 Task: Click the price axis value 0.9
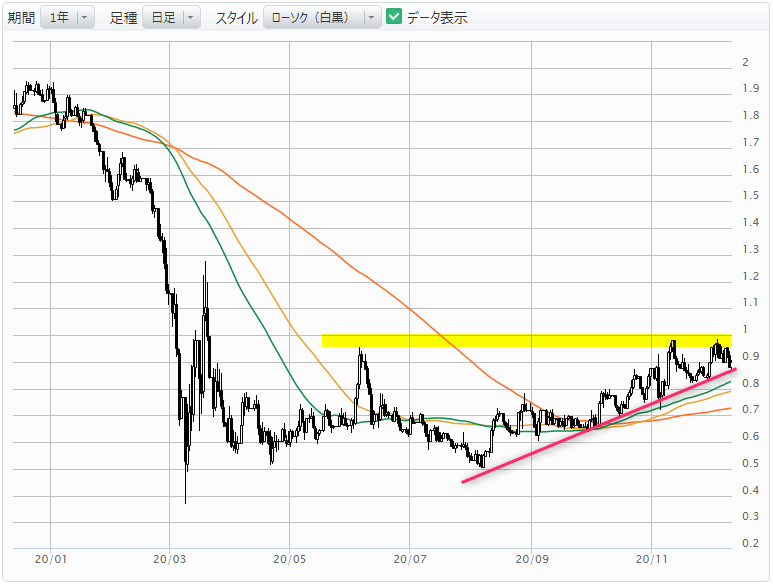point(751,356)
